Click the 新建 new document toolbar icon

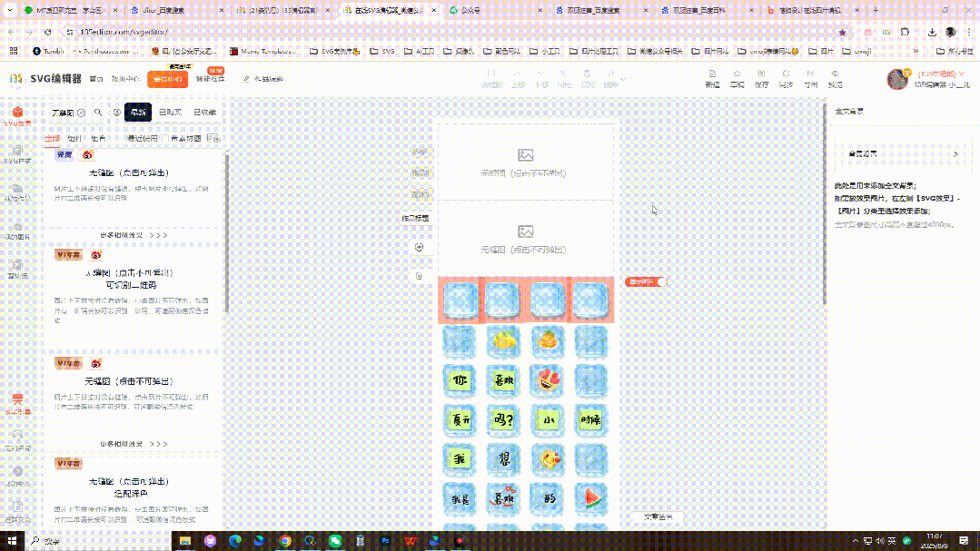pos(712,74)
